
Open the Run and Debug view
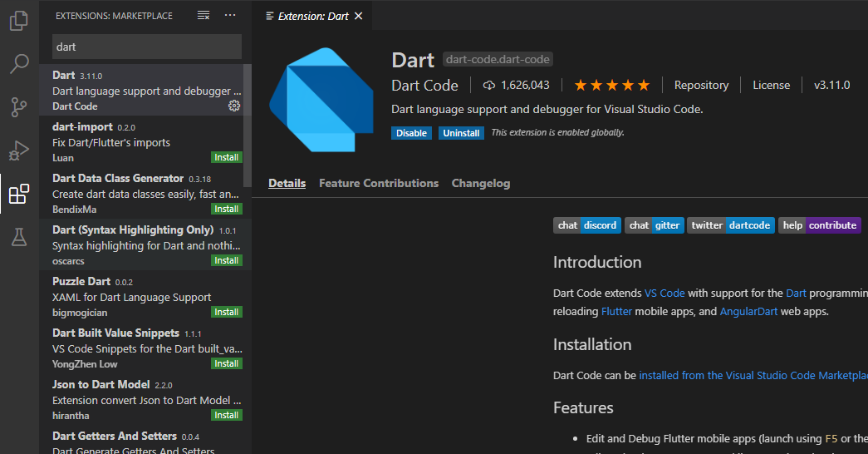(19, 151)
